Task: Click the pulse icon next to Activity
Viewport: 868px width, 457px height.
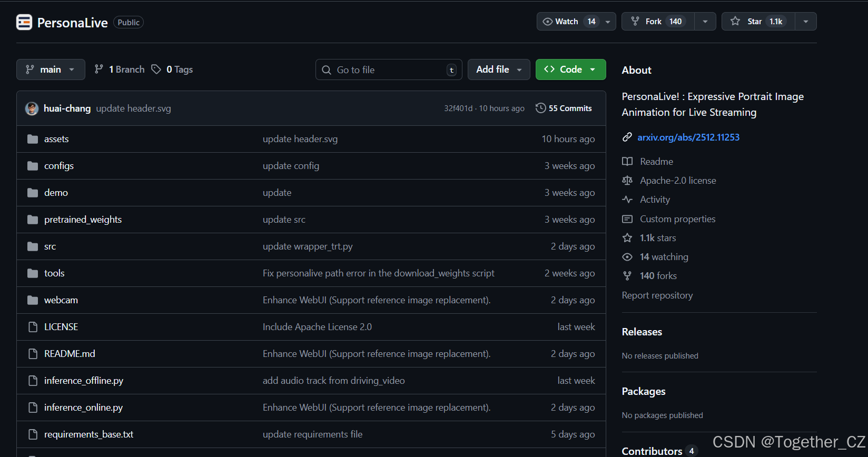Action: click(x=627, y=200)
